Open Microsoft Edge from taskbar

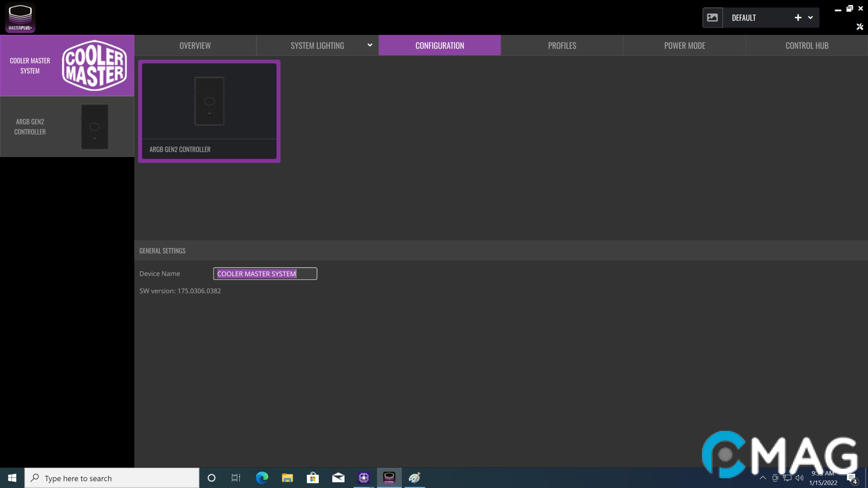coord(262,478)
